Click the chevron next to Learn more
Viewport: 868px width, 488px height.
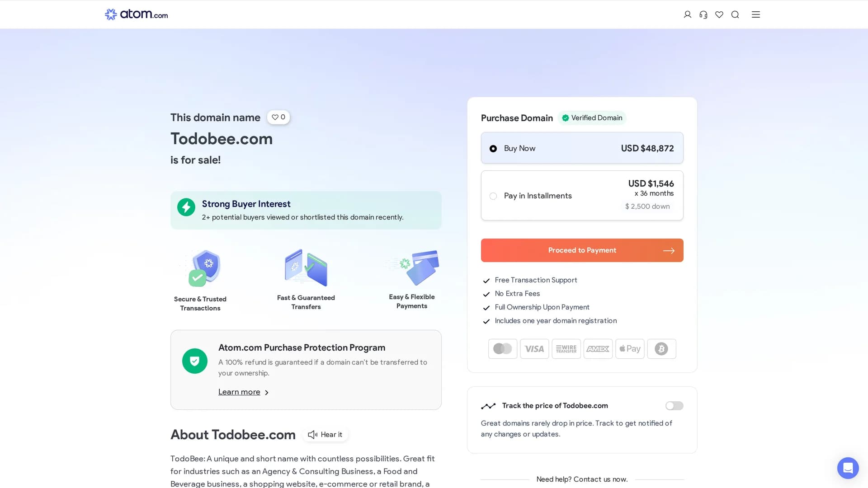[x=267, y=393]
